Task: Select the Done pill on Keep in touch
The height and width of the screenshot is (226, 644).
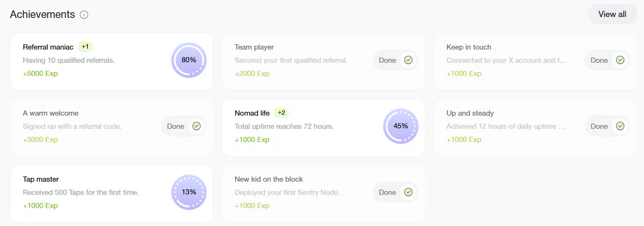Action: pos(607,60)
